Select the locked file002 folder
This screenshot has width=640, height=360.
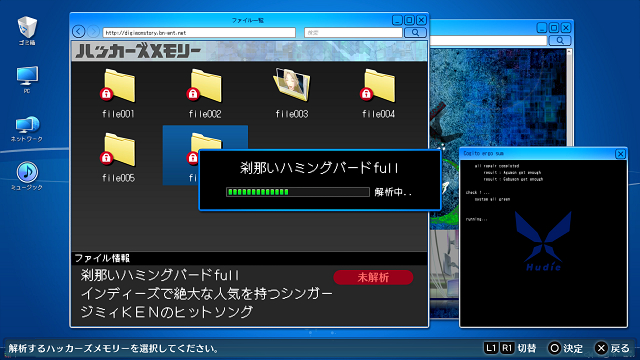tap(205, 94)
